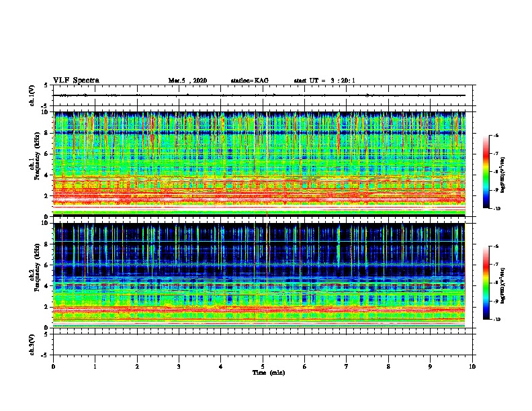Click the 0 minute tick label on time axis
The image size is (532, 411).
click(53, 367)
